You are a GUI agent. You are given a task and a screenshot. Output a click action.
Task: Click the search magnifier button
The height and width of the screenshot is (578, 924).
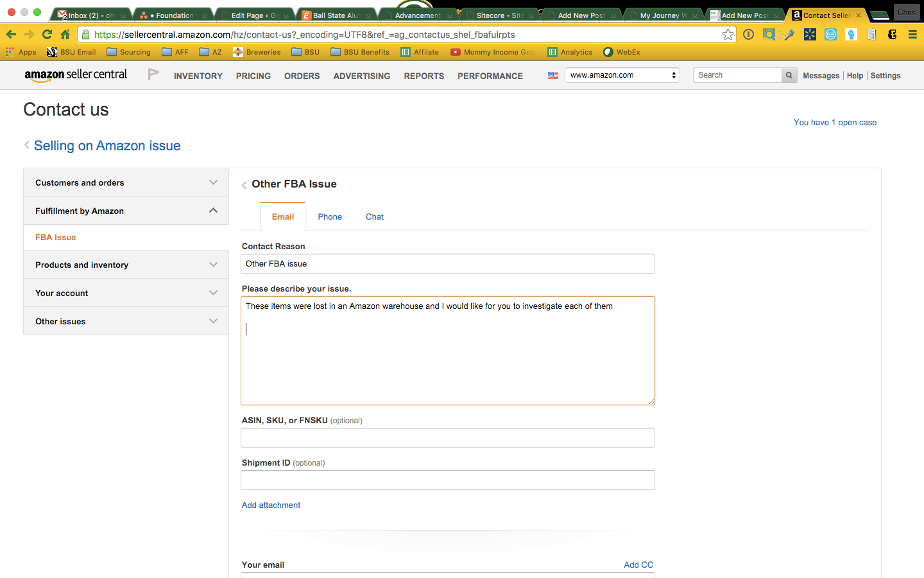789,75
